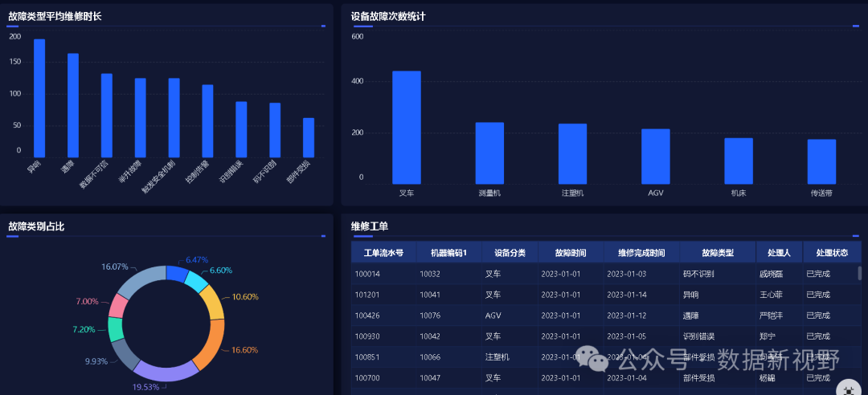Select work order 100851 cell
This screenshot has width=868, height=395.
tap(383, 357)
